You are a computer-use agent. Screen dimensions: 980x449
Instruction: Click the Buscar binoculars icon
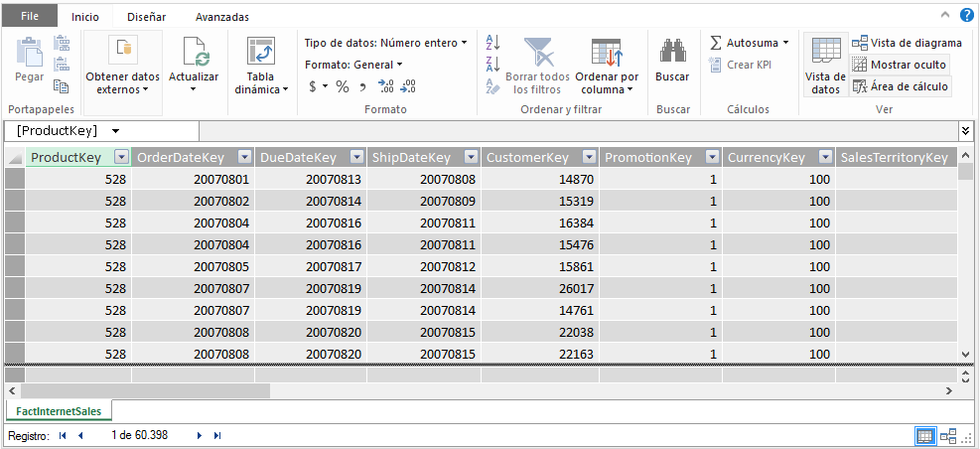click(x=672, y=52)
